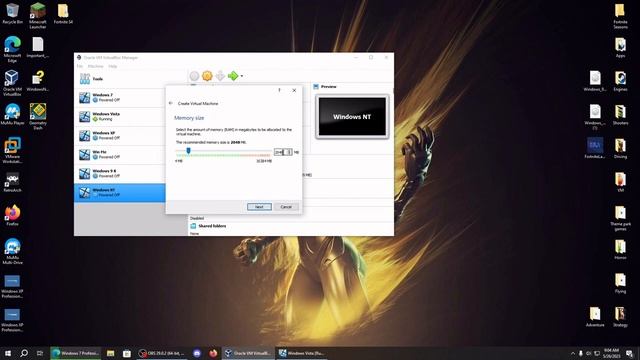Screen dimensions: 640x360
Task: Click the Windows NT preview thumbnail
Action: pos(352,117)
